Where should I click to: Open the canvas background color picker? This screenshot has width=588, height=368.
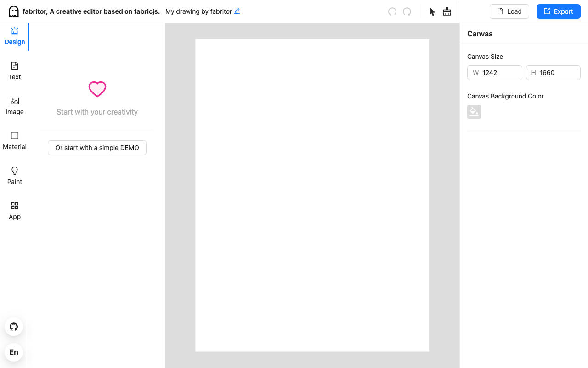474,112
